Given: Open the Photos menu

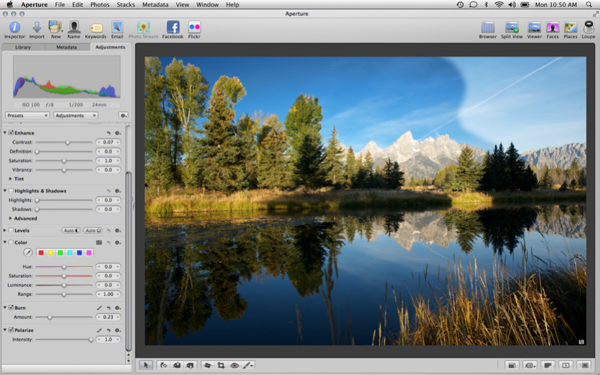Looking at the screenshot, I should tap(99, 5).
